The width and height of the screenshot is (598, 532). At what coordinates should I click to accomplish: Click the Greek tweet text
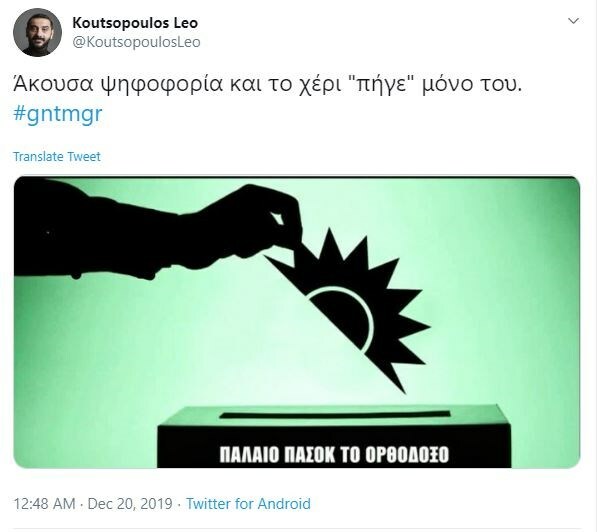pyautogui.click(x=267, y=84)
